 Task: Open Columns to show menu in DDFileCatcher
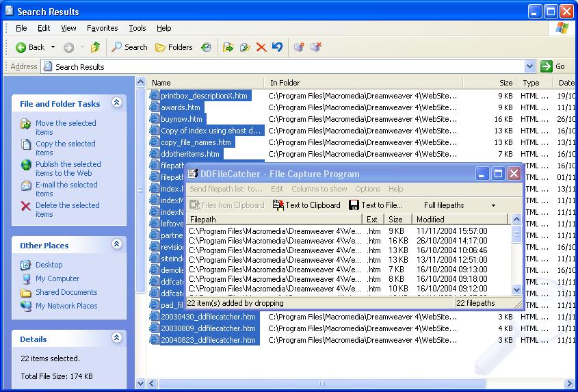point(319,189)
